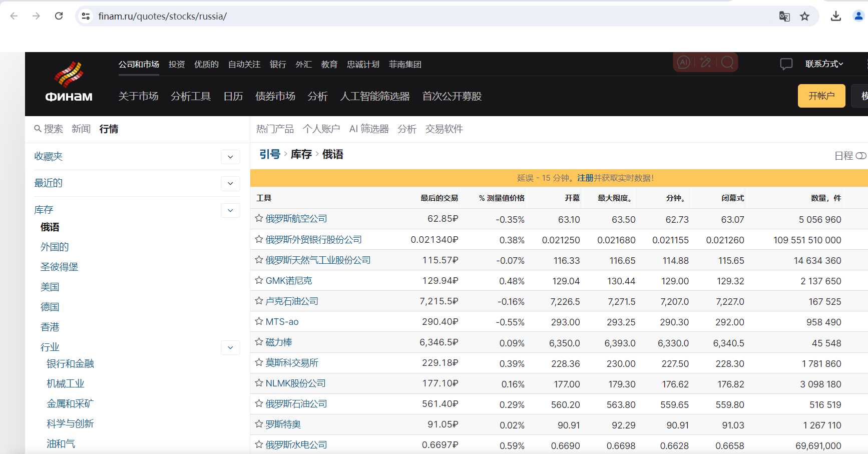
Task: Switch to the 新闻 sidebar tab
Action: [x=81, y=129]
